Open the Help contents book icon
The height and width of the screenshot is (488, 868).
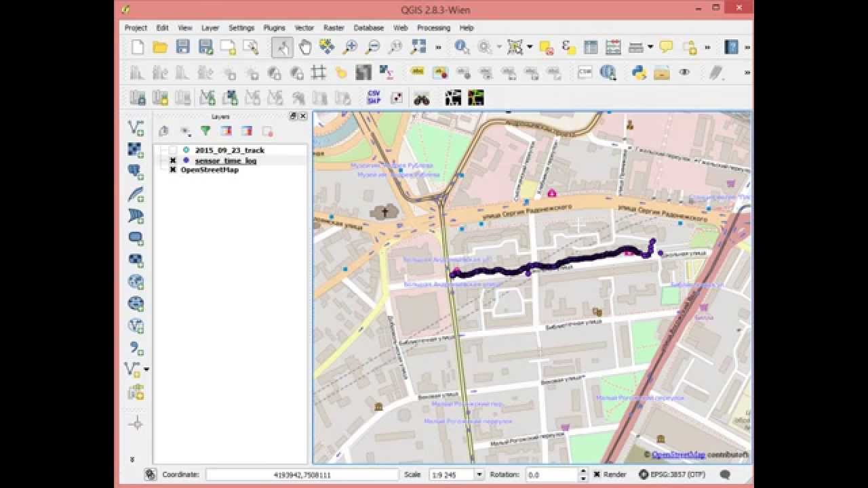click(x=731, y=47)
